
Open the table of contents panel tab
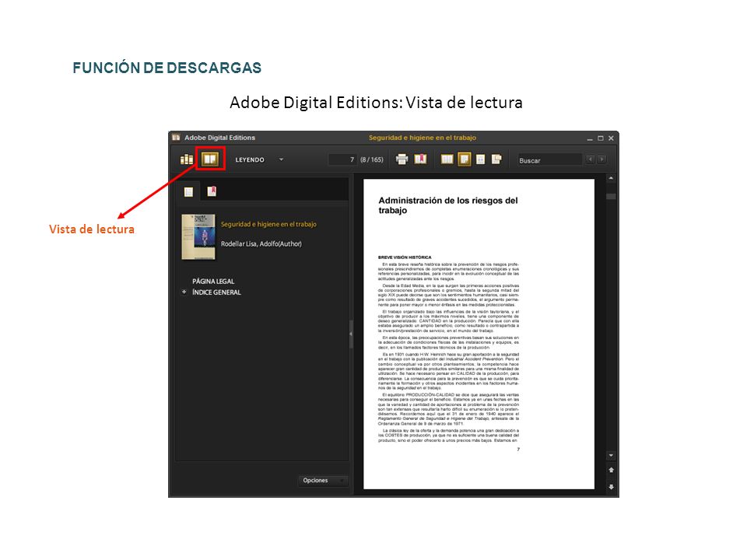tap(188, 191)
